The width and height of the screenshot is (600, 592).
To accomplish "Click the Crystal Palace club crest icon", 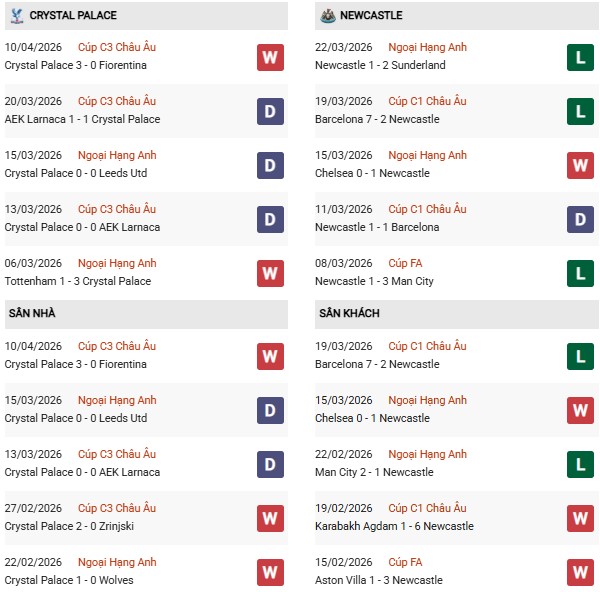I will 17,15.
